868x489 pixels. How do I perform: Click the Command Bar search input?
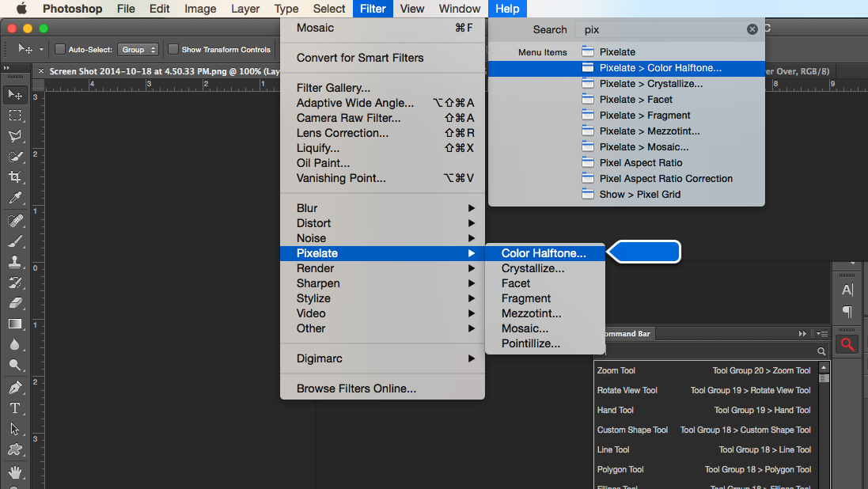click(709, 351)
